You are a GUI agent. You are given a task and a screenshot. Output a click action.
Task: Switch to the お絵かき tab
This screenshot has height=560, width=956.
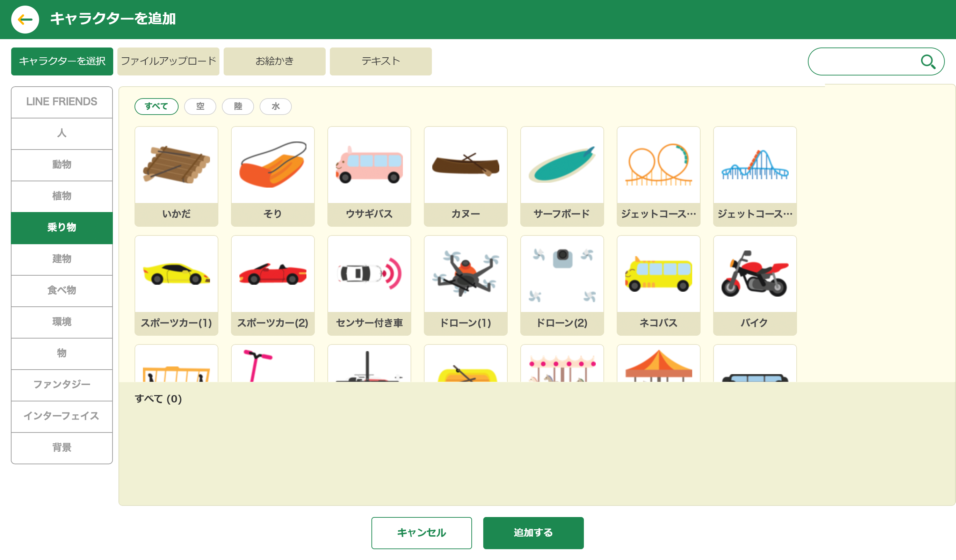274,61
